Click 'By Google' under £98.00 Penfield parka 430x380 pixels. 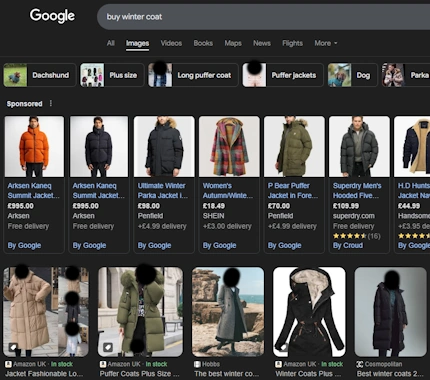(x=154, y=245)
